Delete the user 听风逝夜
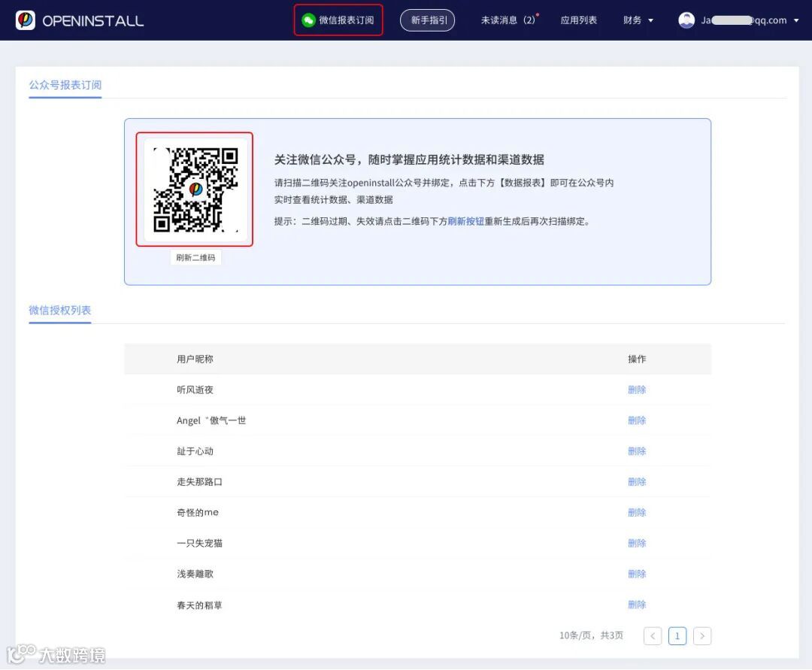The image size is (812, 670). pyautogui.click(x=637, y=390)
